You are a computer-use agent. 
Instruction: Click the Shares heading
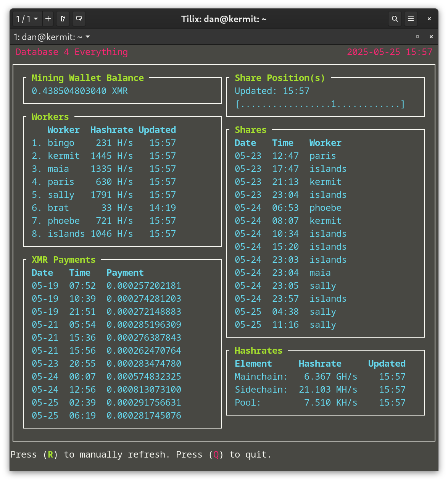pyautogui.click(x=250, y=130)
